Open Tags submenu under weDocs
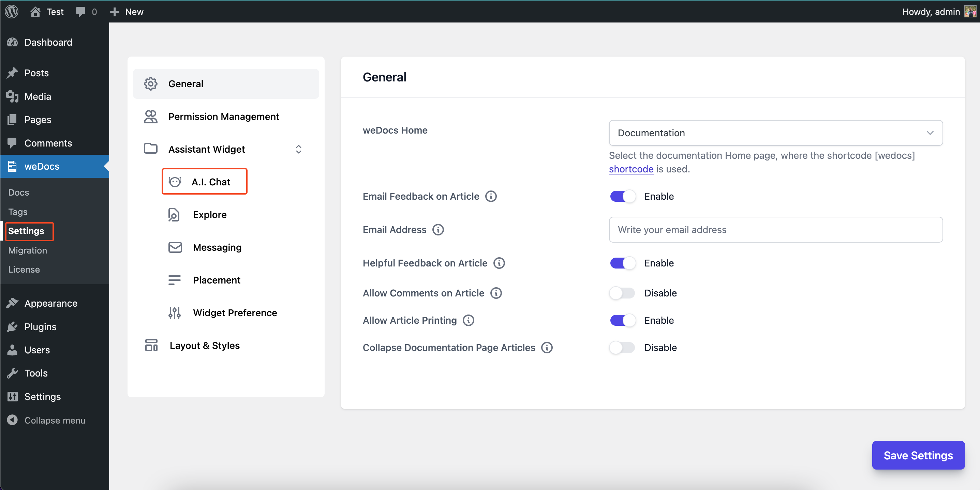Viewport: 980px width, 490px height. 18,212
